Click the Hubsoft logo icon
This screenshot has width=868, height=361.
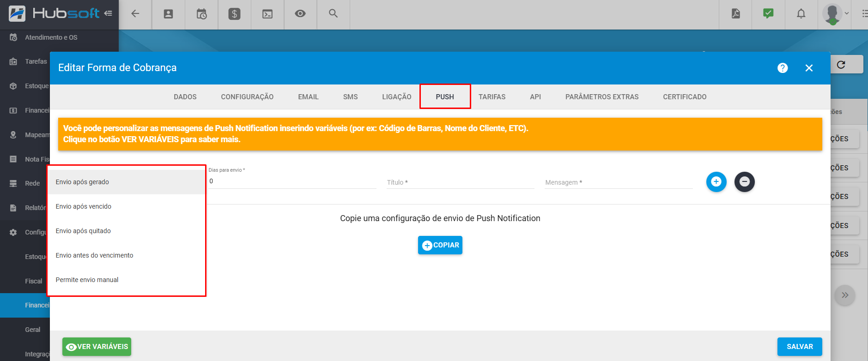click(17, 13)
